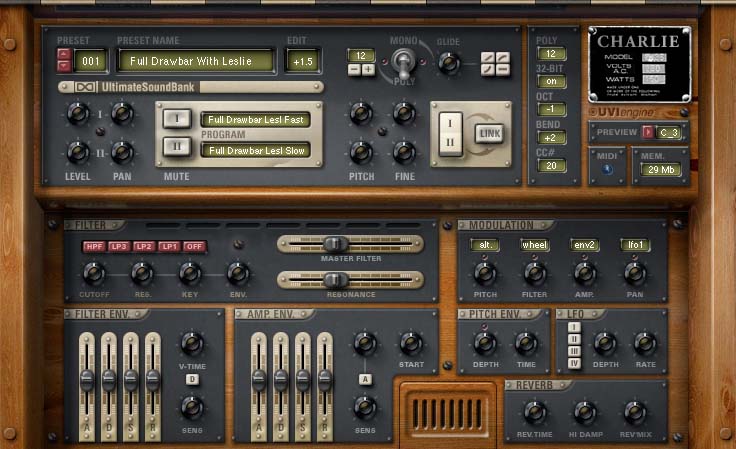736x449 pixels.
Task: Start the PREVIEW play button
Action: [648, 132]
